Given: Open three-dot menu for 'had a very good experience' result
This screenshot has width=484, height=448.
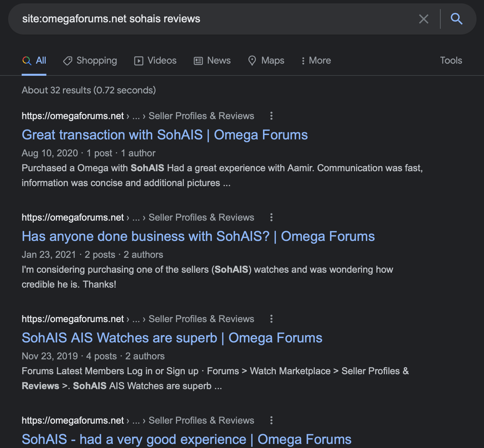Looking at the screenshot, I should click(x=271, y=421).
